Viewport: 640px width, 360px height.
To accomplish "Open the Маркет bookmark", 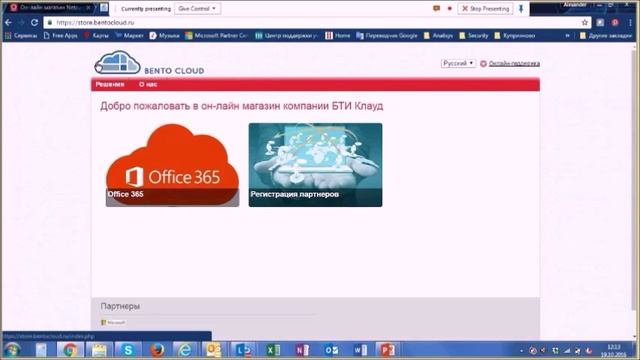I will [129, 36].
